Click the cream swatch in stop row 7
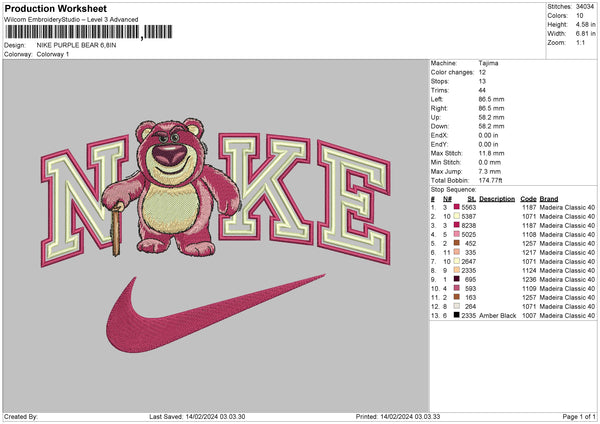 [x=457, y=261]
